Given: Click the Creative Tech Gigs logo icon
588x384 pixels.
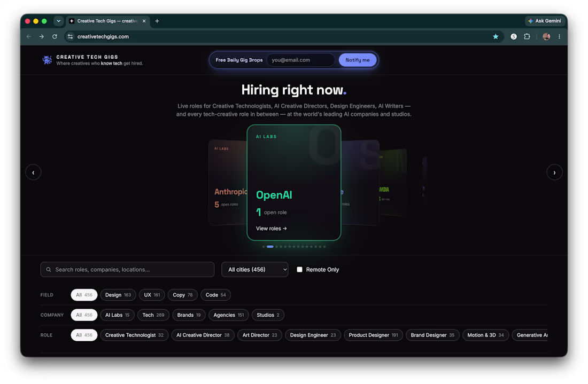Looking at the screenshot, I should (x=47, y=60).
